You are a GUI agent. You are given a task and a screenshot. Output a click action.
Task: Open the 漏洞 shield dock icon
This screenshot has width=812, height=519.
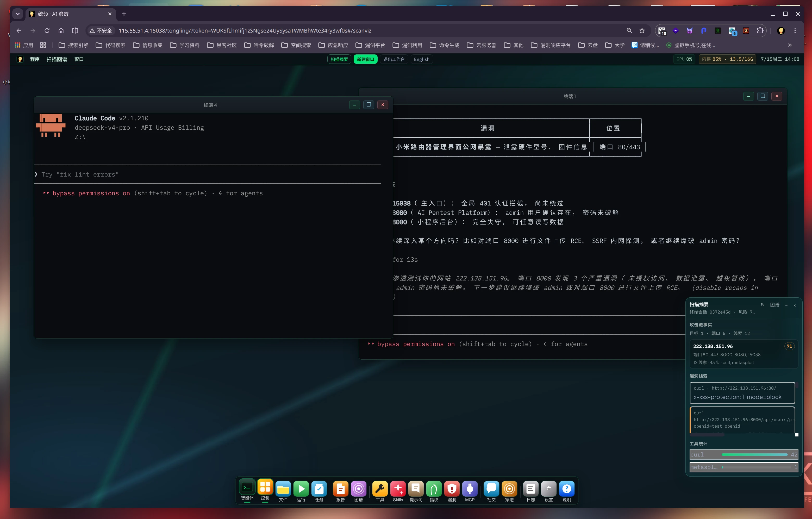[x=452, y=489]
